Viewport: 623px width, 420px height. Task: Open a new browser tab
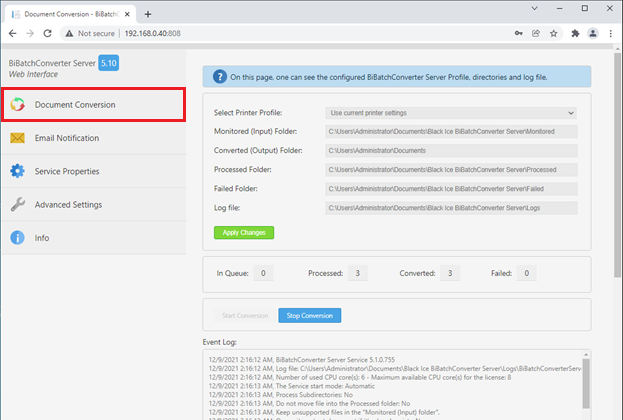pos(148,13)
